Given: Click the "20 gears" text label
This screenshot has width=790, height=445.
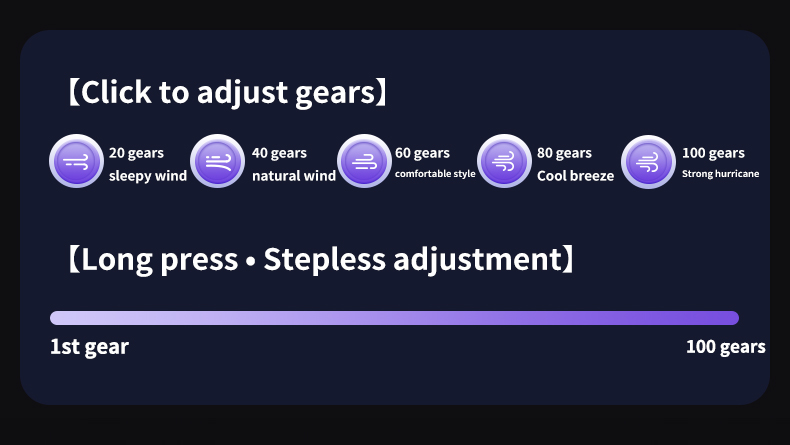Looking at the screenshot, I should (136, 153).
